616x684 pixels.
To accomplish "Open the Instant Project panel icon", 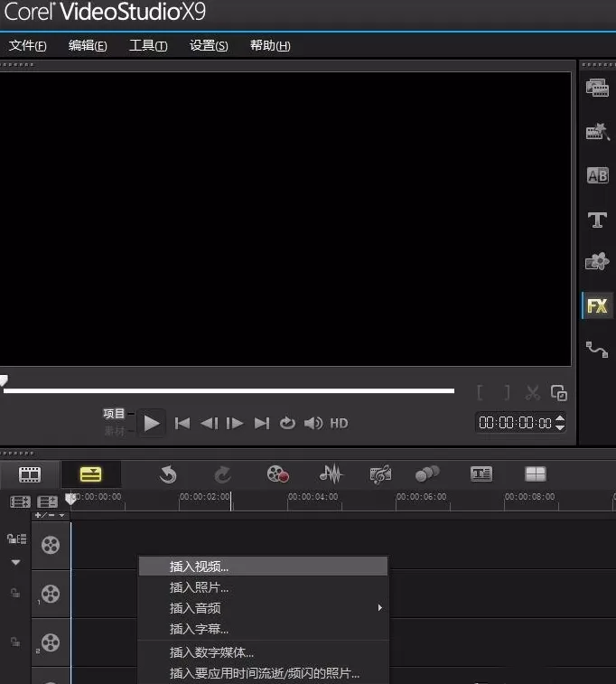I will tap(597, 131).
